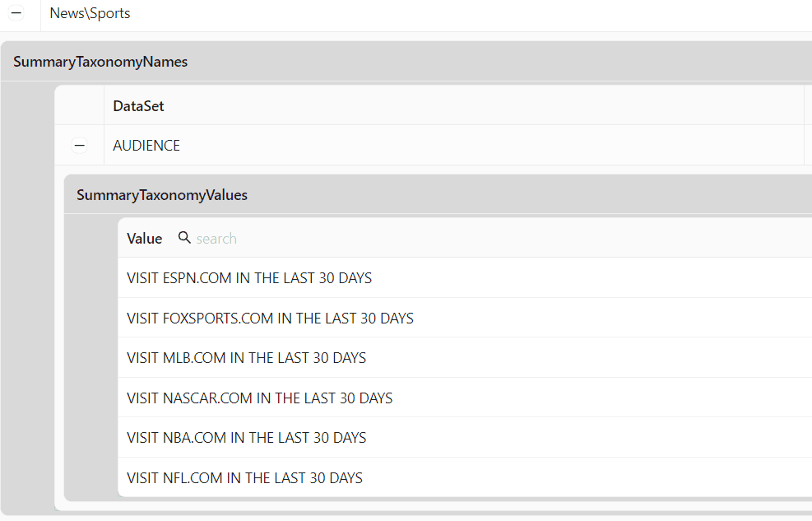Select VISIT NFL.COM IN THE LAST 30 DAYS
Viewport: 812px width, 521px height.
point(244,477)
